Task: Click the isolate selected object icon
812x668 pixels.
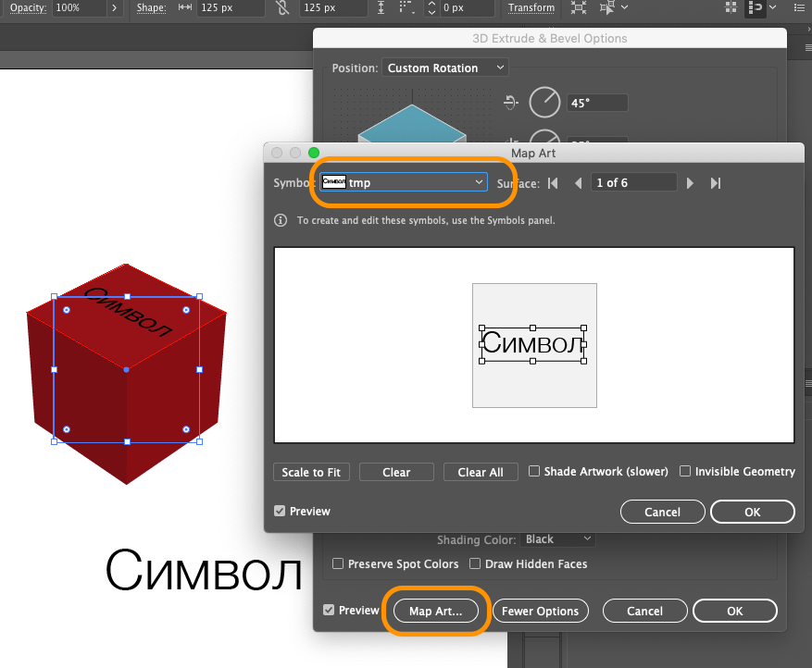Action: [579, 7]
